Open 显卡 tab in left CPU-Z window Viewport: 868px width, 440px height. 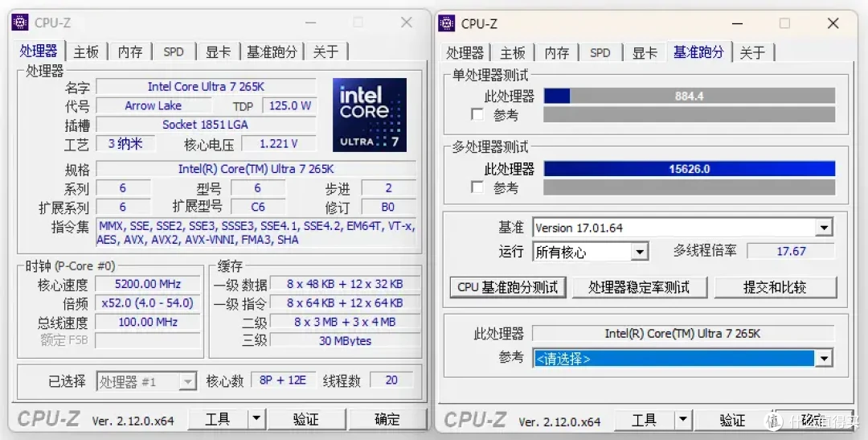tap(218, 51)
